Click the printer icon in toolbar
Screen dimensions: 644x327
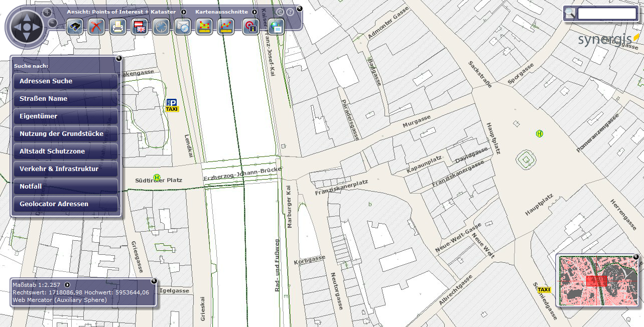(x=117, y=27)
